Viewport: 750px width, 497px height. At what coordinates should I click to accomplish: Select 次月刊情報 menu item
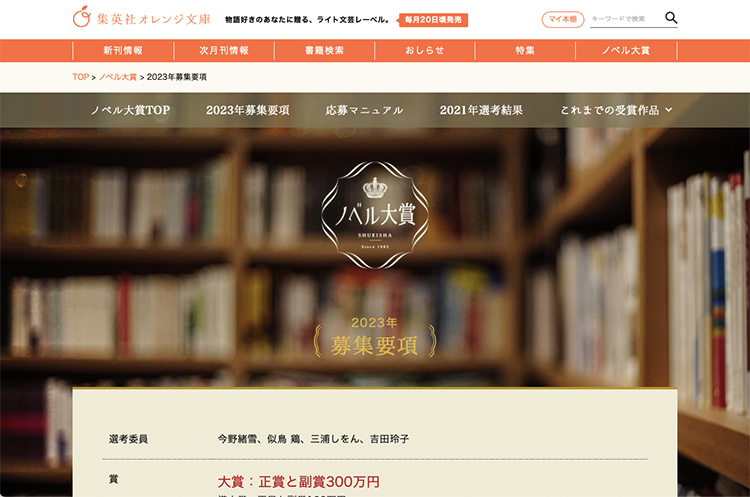pos(224,51)
